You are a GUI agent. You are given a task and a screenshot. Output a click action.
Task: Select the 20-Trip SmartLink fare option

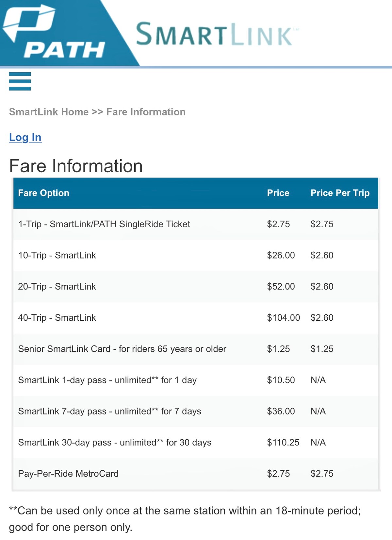[57, 287]
